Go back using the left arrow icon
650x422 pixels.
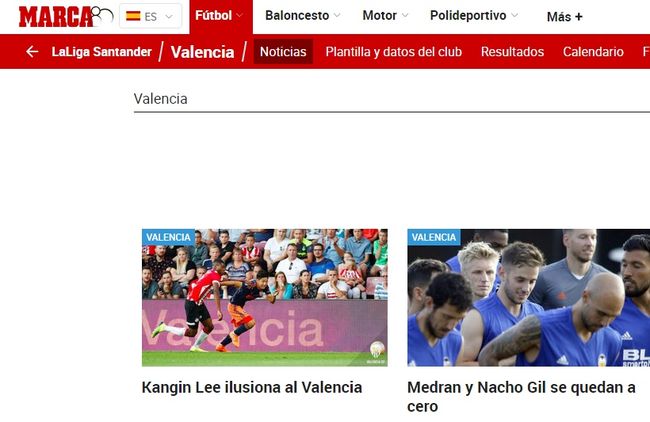pyautogui.click(x=32, y=52)
